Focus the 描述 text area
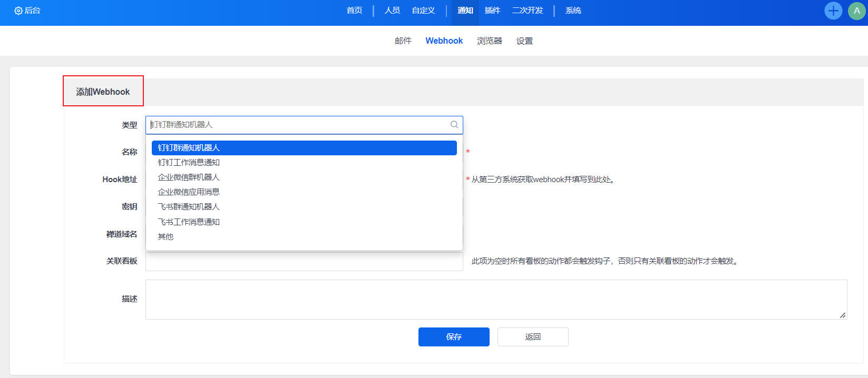 [x=495, y=299]
